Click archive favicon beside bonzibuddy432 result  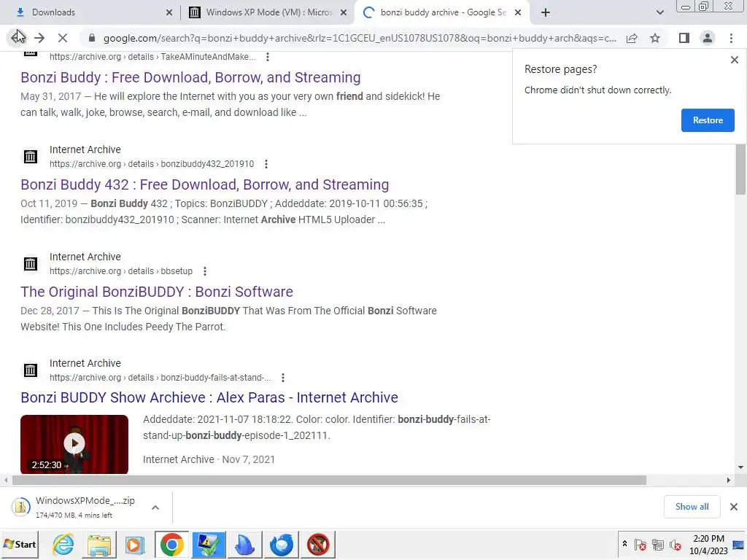point(31,156)
